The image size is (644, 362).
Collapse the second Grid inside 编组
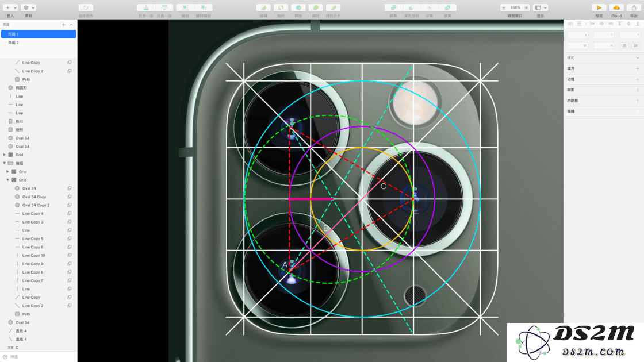(8, 180)
